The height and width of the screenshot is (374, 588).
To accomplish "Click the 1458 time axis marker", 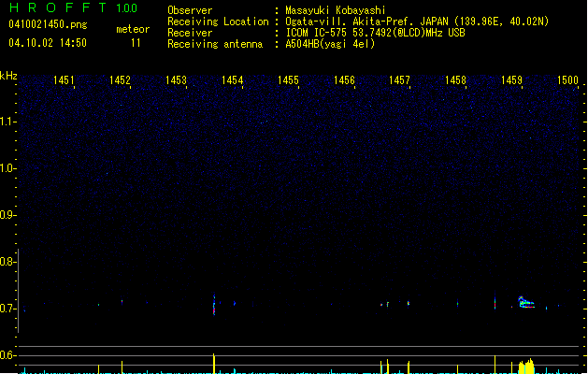I will pos(455,80).
